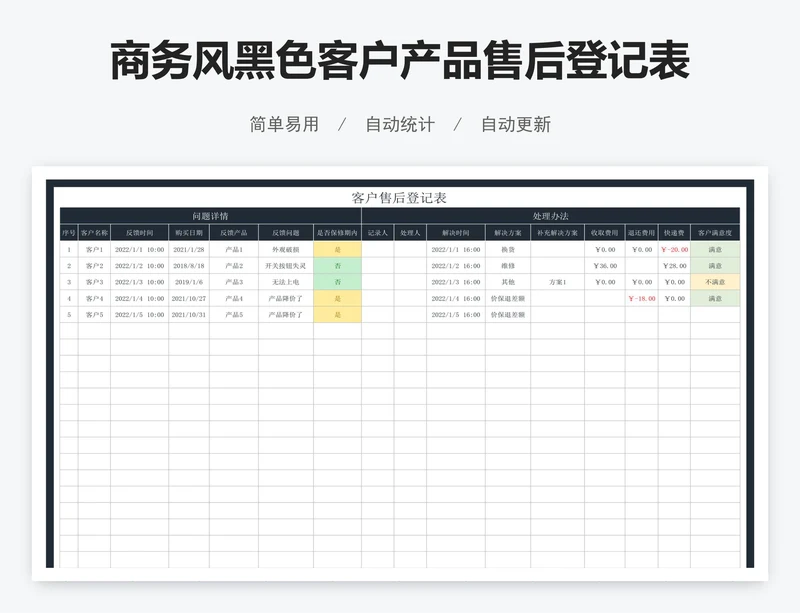Select resolve time 2022/1/1 16:00
Image resolution: width=800 pixels, height=613 pixels.
[x=456, y=250]
